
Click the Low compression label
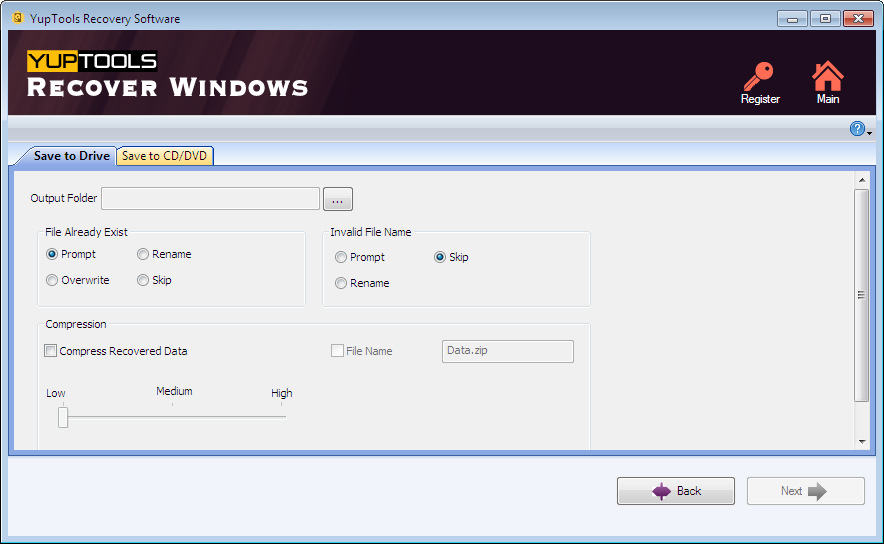pos(56,393)
